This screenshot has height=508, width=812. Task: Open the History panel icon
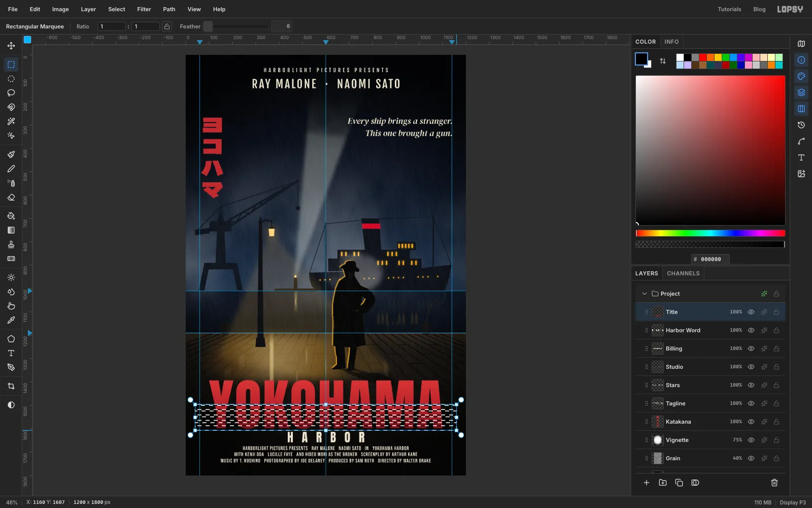(801, 125)
